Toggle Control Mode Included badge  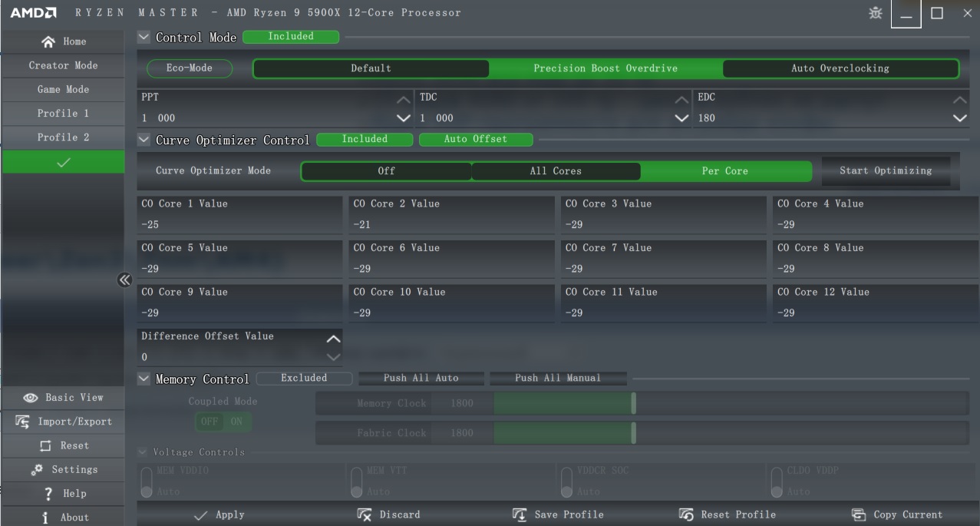tap(291, 36)
